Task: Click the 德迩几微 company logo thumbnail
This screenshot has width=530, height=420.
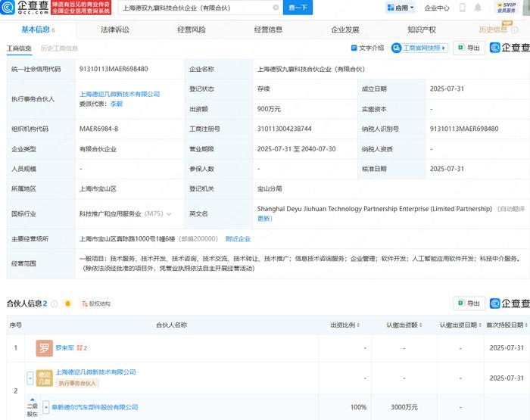Action: coord(44,378)
